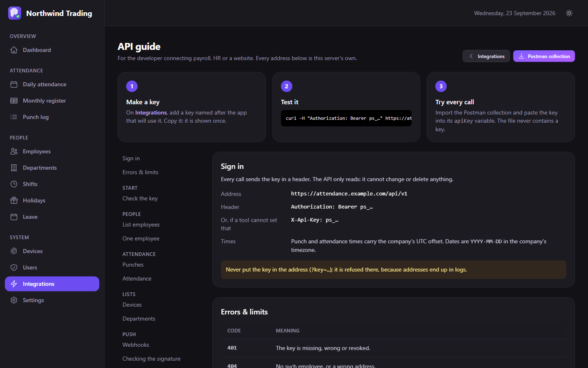Click the Monthly register table icon
Viewport: 588px width, 368px height.
click(14, 101)
